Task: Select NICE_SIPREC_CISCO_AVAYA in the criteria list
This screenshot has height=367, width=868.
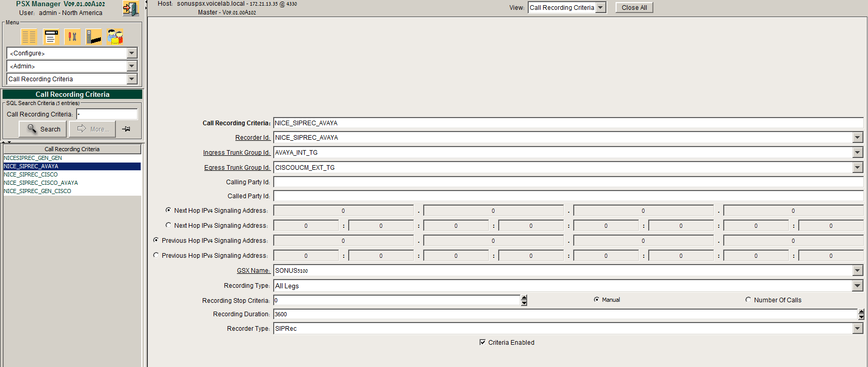Action: click(72, 183)
